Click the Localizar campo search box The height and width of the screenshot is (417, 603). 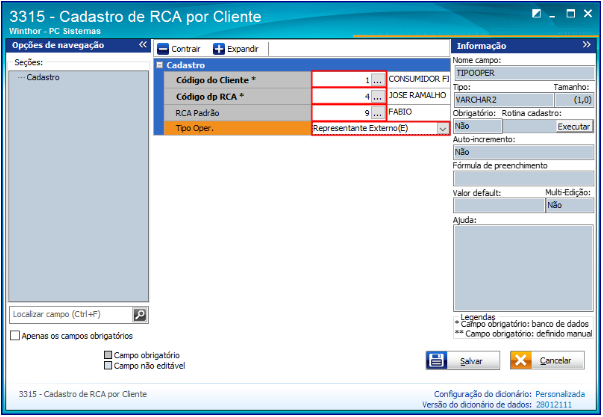point(71,315)
